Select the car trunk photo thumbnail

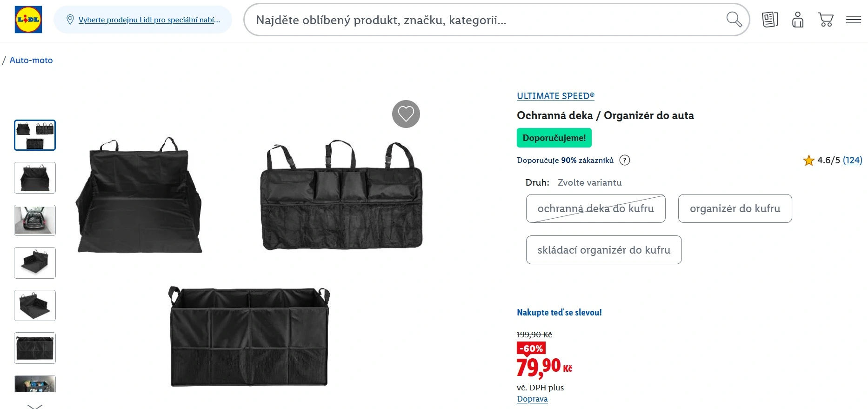(x=35, y=220)
